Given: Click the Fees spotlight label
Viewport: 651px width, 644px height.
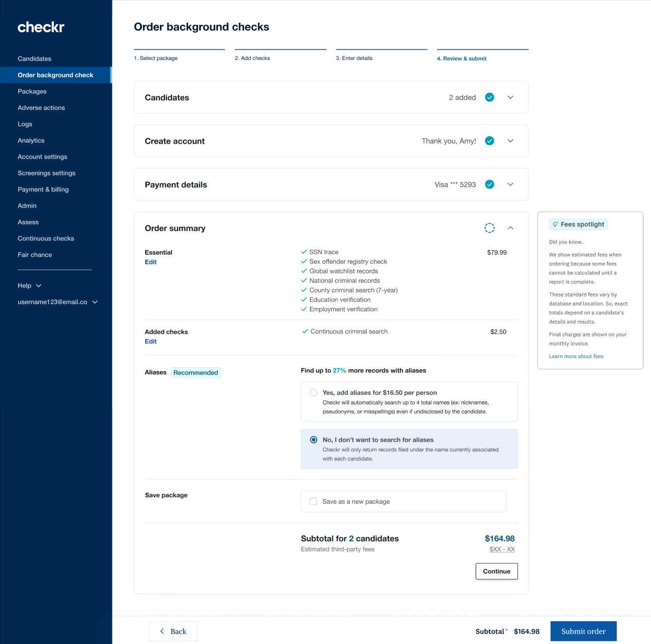Looking at the screenshot, I should (x=578, y=224).
